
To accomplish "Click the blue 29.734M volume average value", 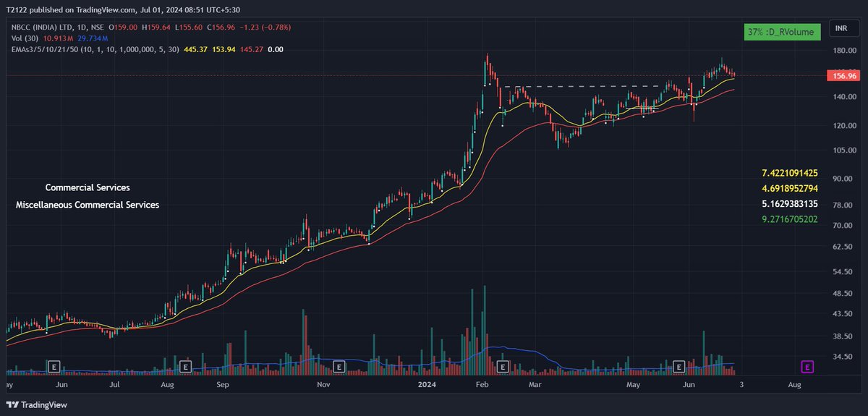I will (x=91, y=39).
